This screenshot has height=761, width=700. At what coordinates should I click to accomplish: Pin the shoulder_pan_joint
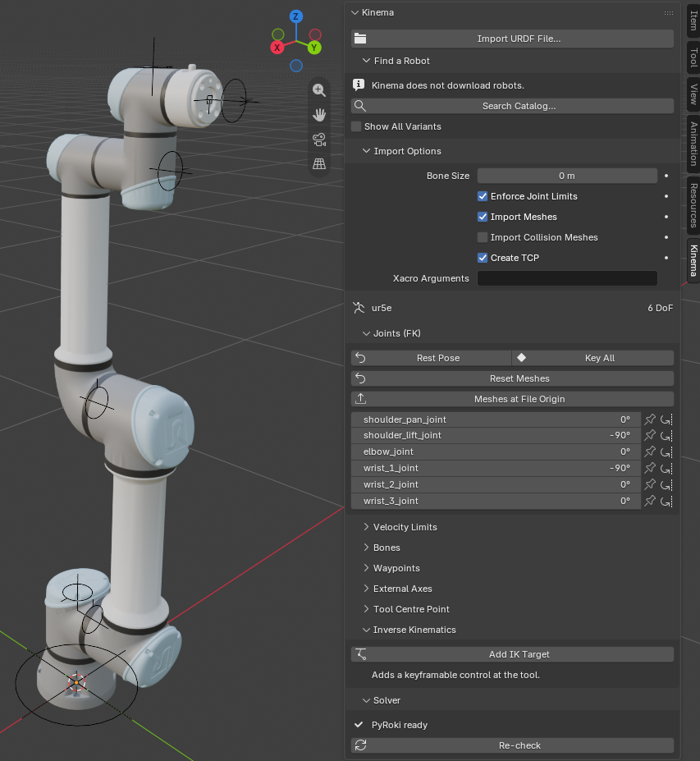pos(650,419)
